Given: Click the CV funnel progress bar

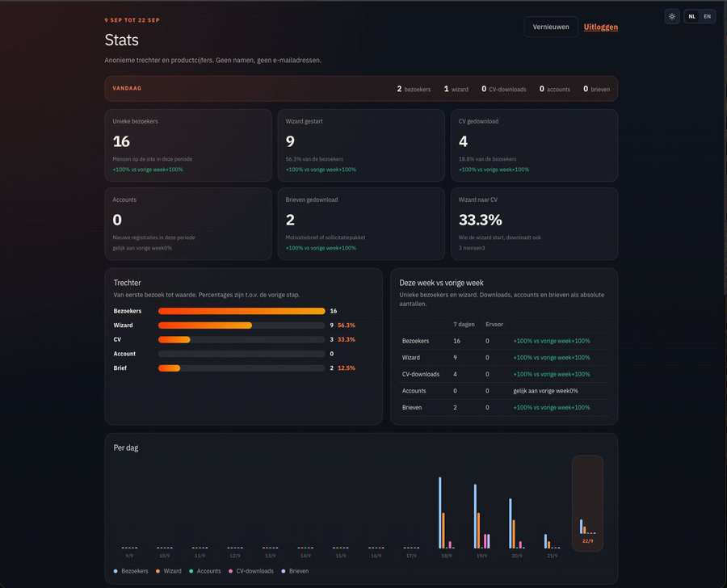Looking at the screenshot, I should [x=242, y=339].
